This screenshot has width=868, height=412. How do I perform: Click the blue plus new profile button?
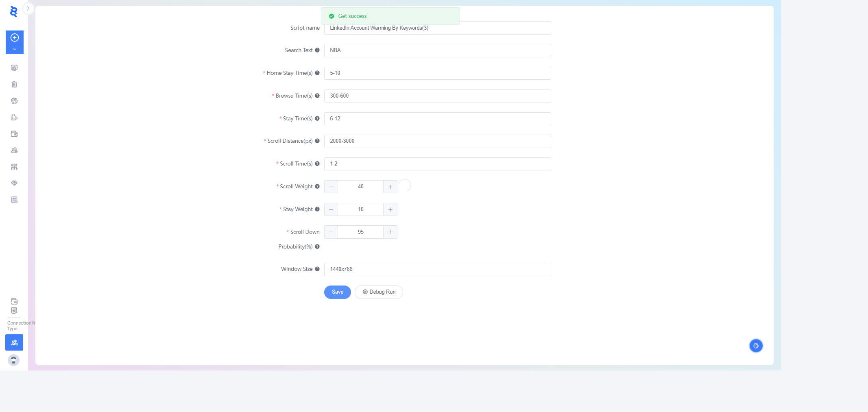[x=15, y=38]
